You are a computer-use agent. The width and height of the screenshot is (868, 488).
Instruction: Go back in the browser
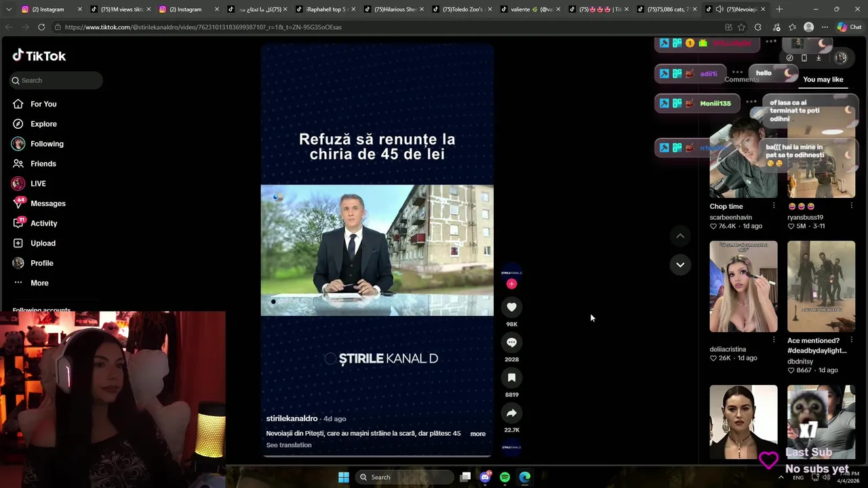[x=9, y=27]
